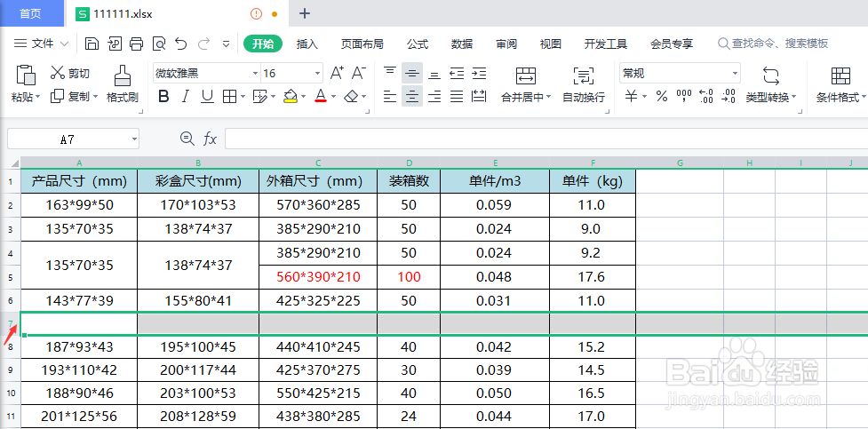Increase decimal places icon
Screen dimensions: 868x429
[x=705, y=97]
